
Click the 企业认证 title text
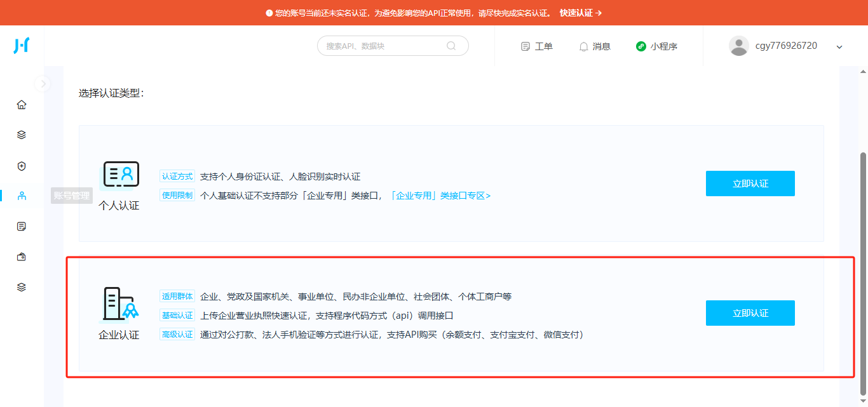click(x=119, y=335)
